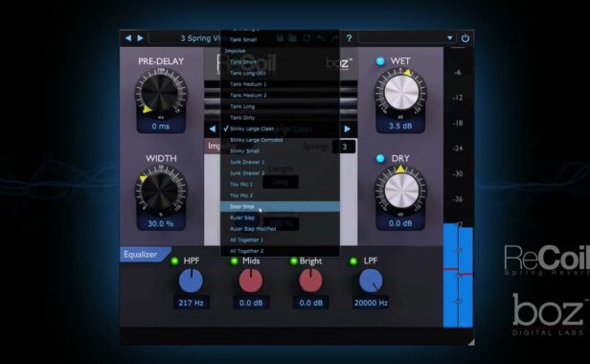Choose Tank Long-001 impulse
590x364 pixels.
280,73
